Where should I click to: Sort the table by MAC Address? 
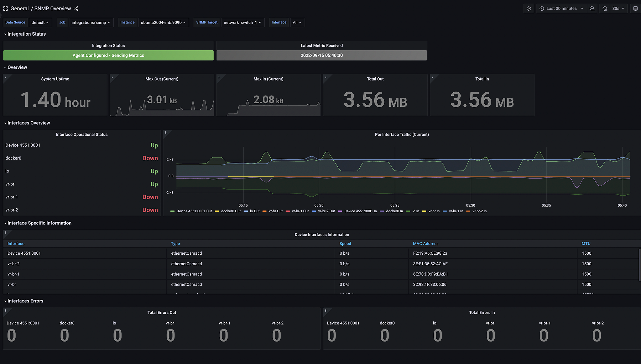[426, 243]
